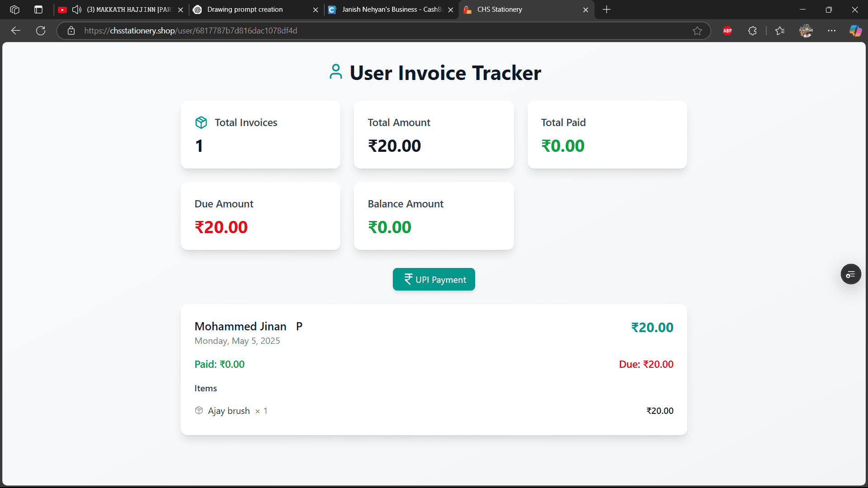This screenshot has width=868, height=488.
Task: Click the Due Amount ₹20.00 value
Action: click(x=221, y=227)
